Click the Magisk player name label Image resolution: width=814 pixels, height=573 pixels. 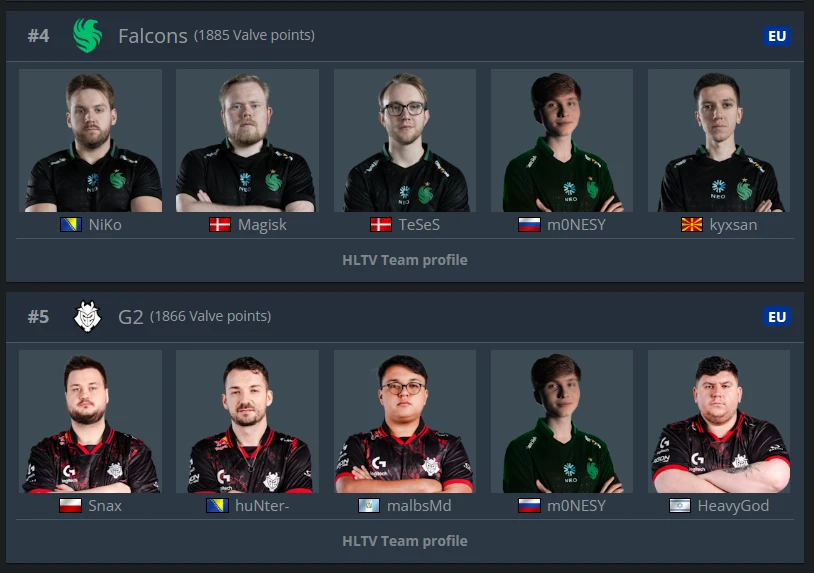click(x=262, y=225)
